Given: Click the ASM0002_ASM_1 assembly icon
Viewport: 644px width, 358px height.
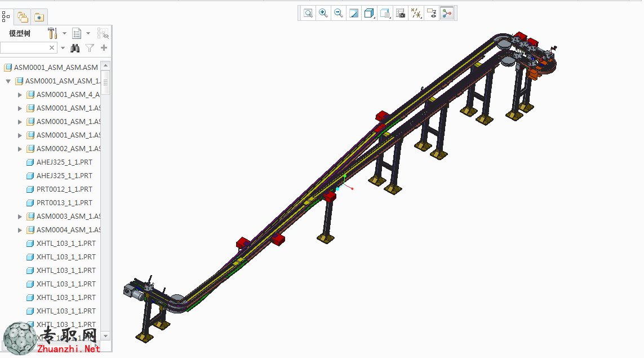Looking at the screenshot, I should [x=30, y=149].
